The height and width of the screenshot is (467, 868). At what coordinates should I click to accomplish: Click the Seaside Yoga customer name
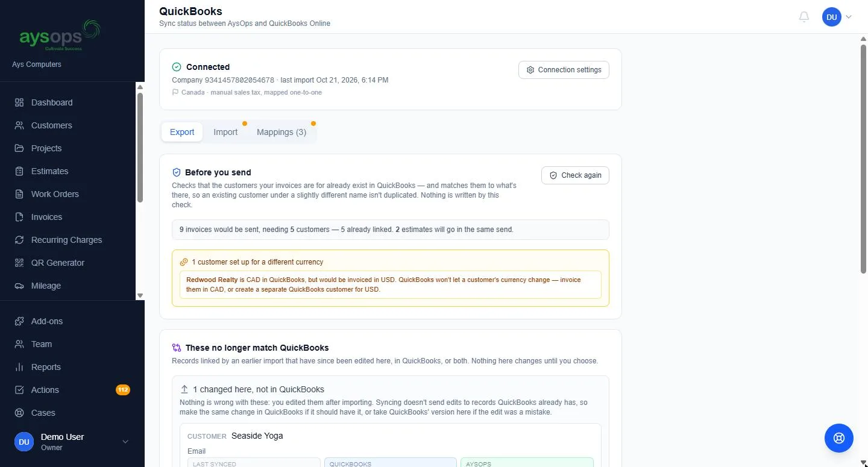(257, 436)
